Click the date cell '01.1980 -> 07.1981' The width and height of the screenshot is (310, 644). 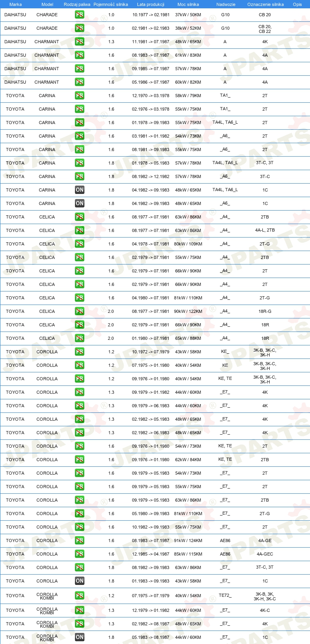point(151,338)
